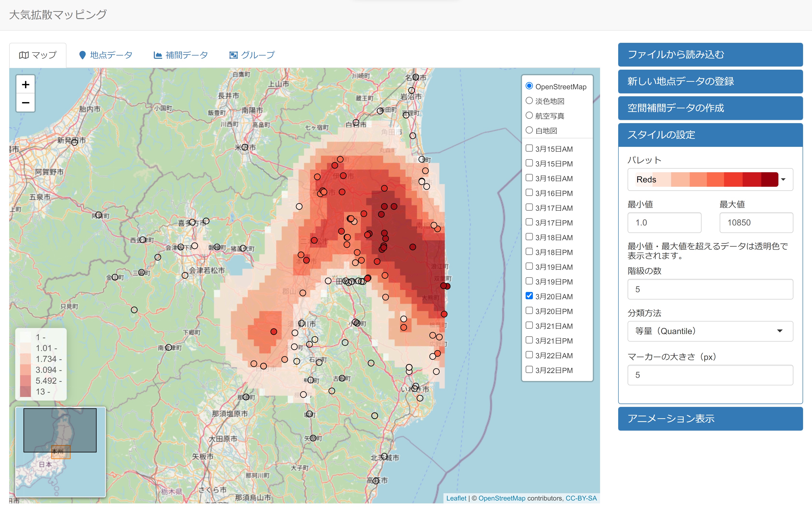Click the map icon on マップ tab
Viewport: 812px width, 508px height.
(23, 55)
